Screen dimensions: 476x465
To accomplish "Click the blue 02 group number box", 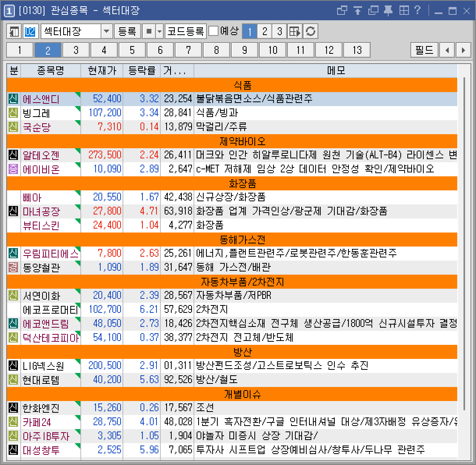I will 30,32.
